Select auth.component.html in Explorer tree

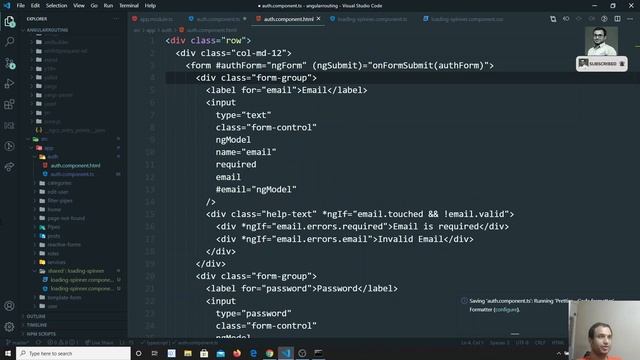click(75, 165)
